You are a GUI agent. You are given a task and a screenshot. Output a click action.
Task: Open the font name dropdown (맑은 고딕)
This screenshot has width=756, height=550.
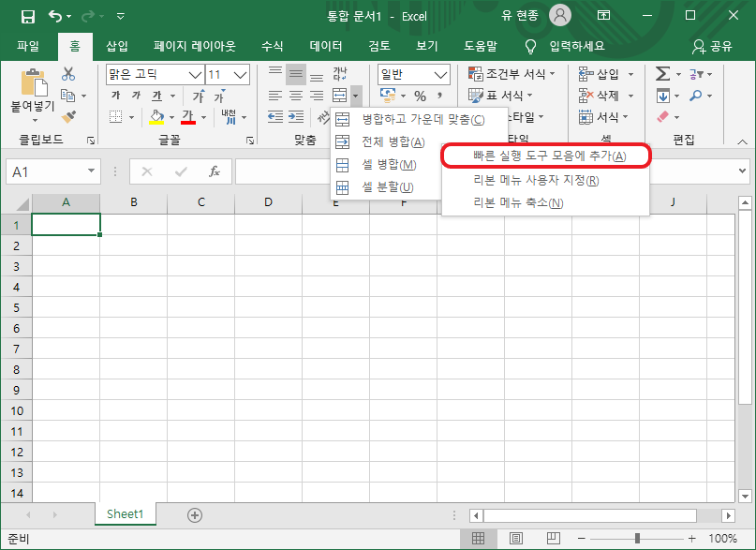click(x=195, y=75)
